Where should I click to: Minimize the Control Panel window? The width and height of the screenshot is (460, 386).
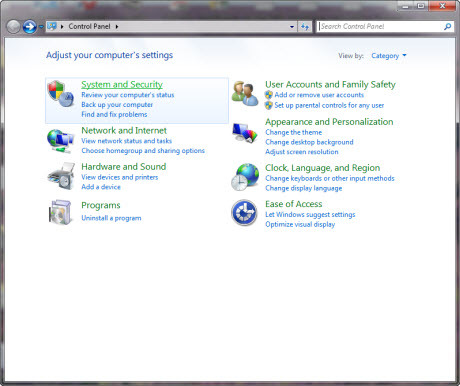pyautogui.click(x=405, y=6)
